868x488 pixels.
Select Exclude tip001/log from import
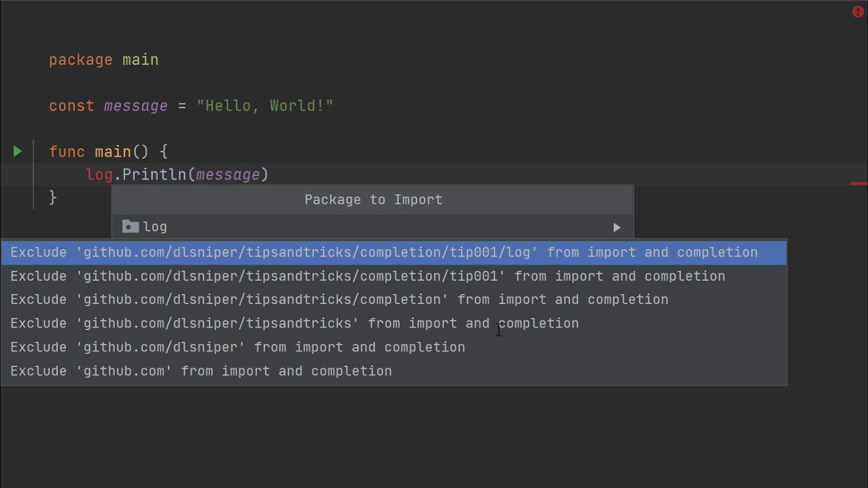point(393,253)
